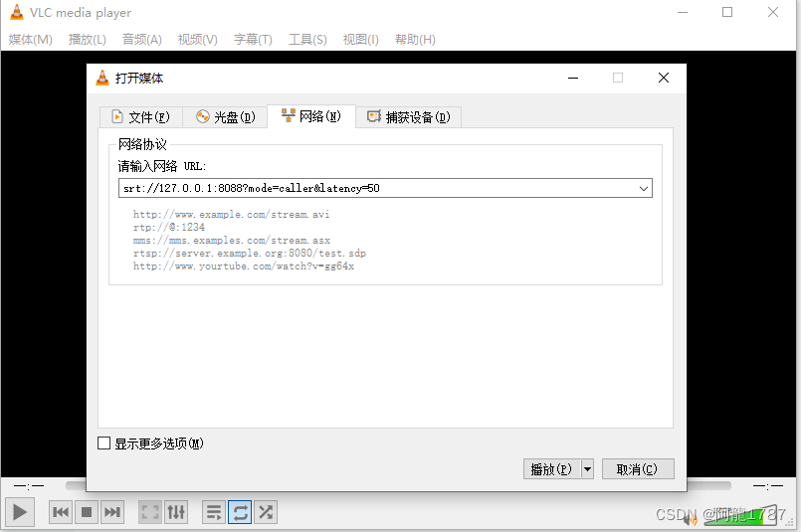This screenshot has width=801, height=532.
Task: Select the 网络(N) tab
Action: (311, 116)
